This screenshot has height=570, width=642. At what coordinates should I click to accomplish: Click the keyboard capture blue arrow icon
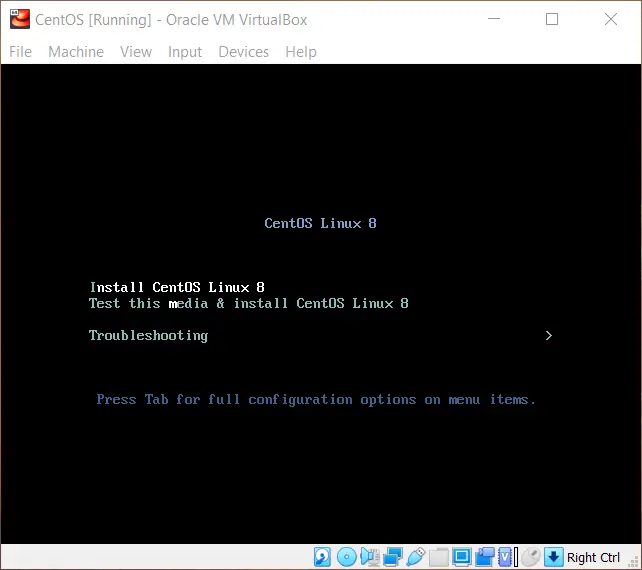click(x=554, y=557)
